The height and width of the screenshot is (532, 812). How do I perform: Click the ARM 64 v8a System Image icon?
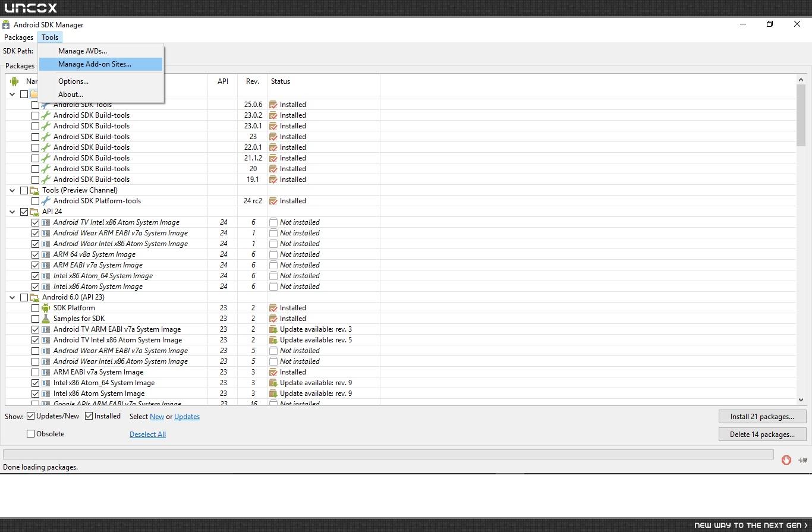point(46,254)
